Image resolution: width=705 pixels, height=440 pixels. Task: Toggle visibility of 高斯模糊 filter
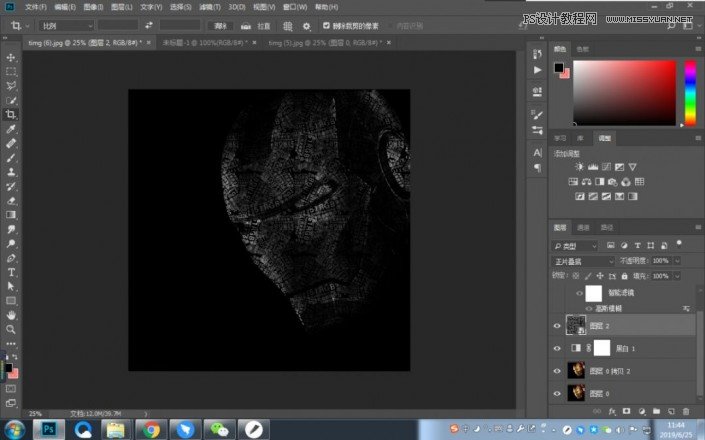click(589, 308)
